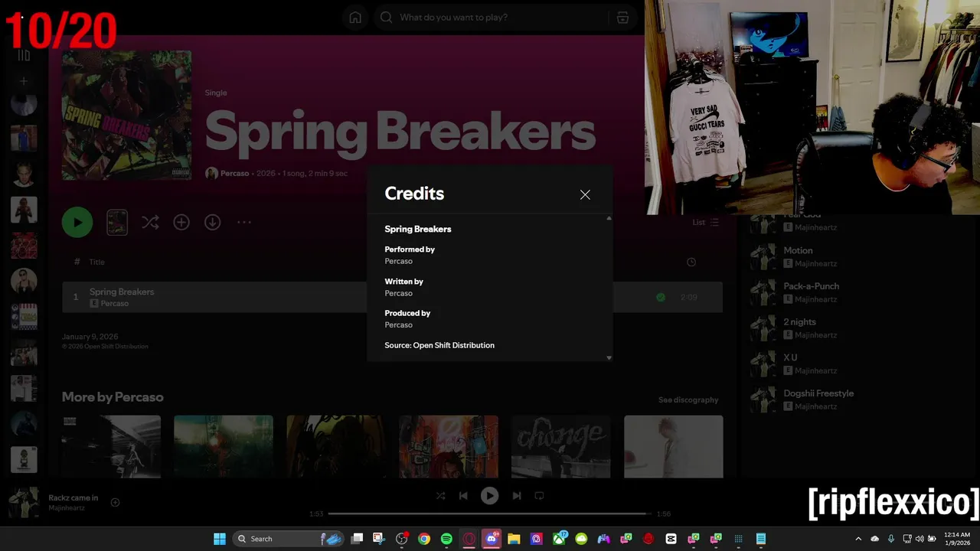Open File Explorer from the taskbar
Image resolution: width=980 pixels, height=551 pixels.
[x=514, y=539]
